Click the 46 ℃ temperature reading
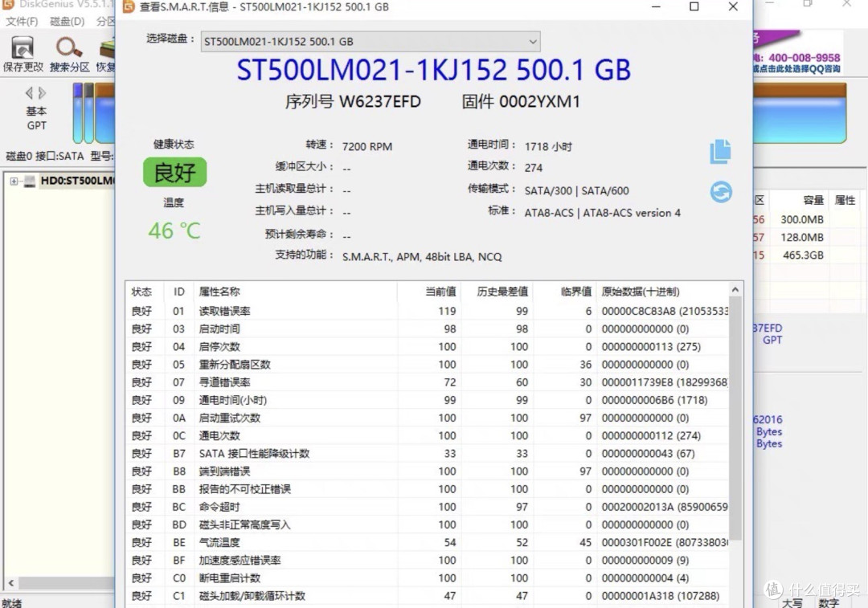 (x=174, y=231)
